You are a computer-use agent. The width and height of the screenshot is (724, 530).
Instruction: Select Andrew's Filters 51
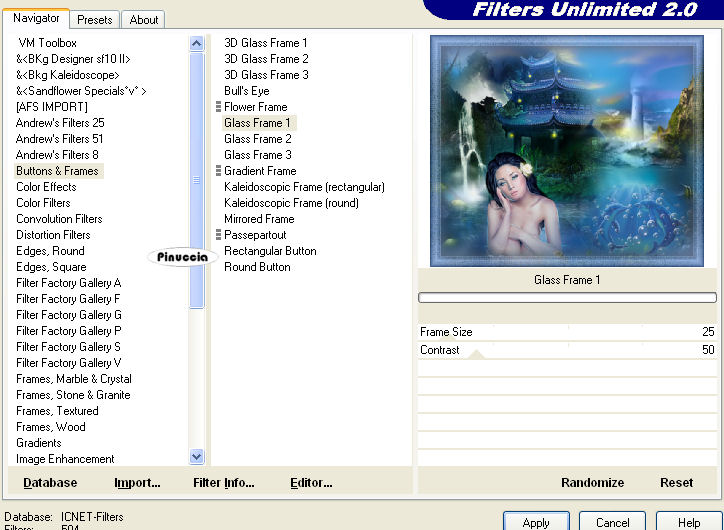[59, 139]
